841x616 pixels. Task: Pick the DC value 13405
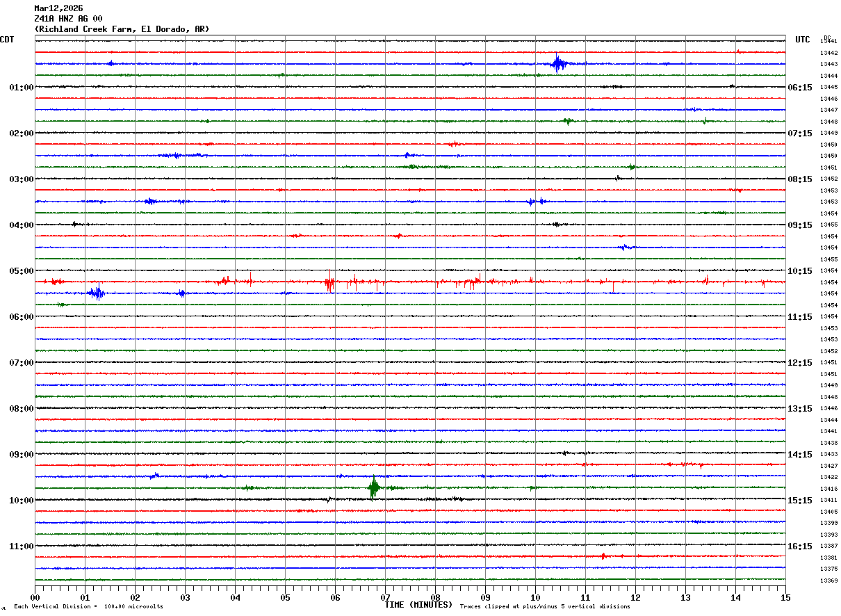click(828, 512)
